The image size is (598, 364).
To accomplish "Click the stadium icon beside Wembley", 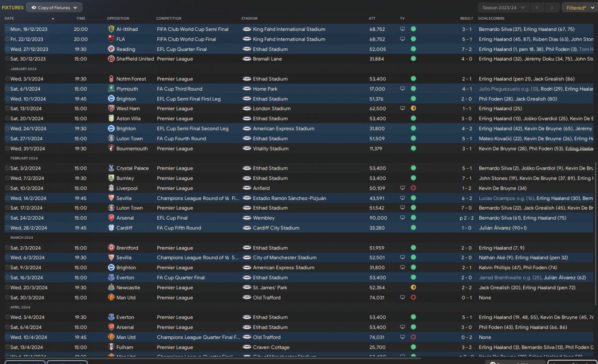I will click(247, 218).
